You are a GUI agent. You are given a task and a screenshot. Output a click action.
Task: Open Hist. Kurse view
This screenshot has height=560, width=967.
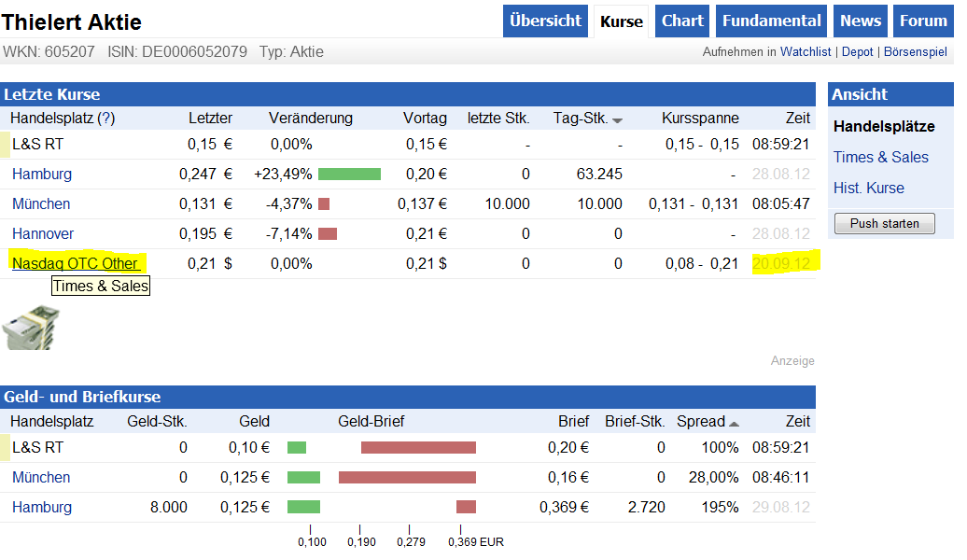tap(868, 189)
